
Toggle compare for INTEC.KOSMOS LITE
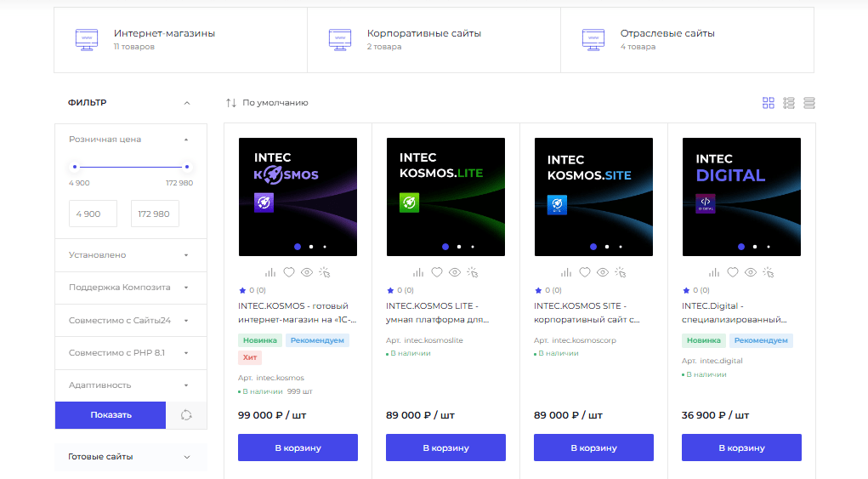point(418,272)
